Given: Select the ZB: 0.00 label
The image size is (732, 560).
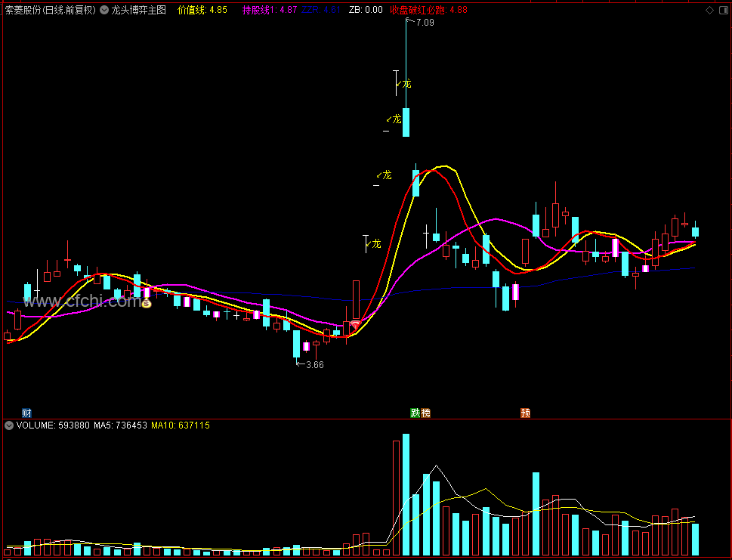Looking at the screenshot, I should click(366, 10).
